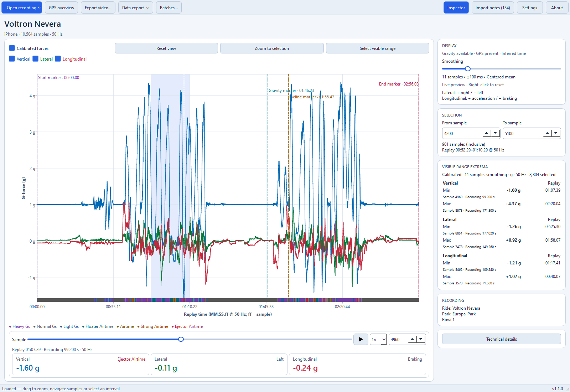Increment the From sample value
This screenshot has height=392, width=570.
tap(487, 133)
